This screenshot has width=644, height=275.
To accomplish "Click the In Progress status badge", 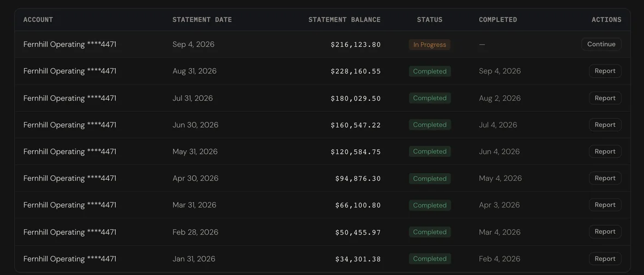I will point(430,45).
